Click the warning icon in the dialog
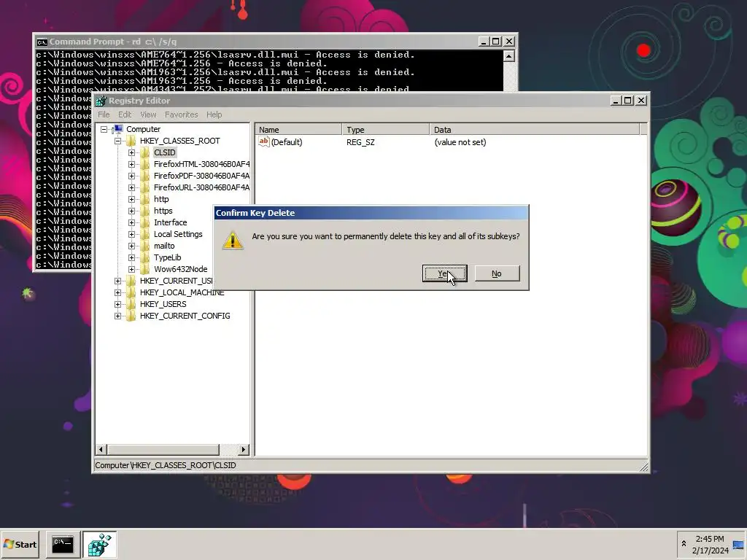This screenshot has height=560, width=747. point(233,240)
